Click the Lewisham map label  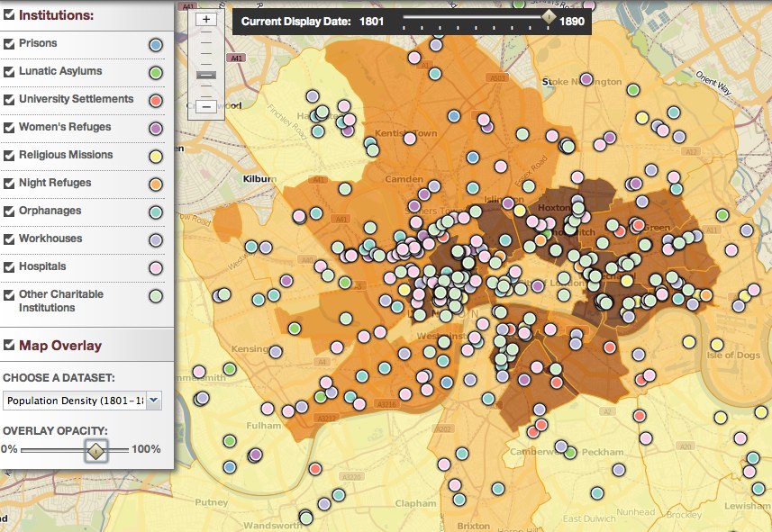748,506
